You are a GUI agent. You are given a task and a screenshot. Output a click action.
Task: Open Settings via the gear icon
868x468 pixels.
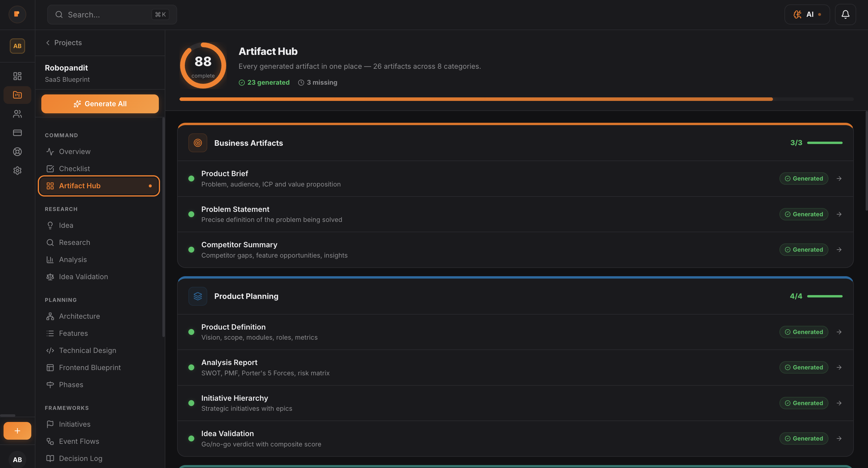(x=17, y=170)
